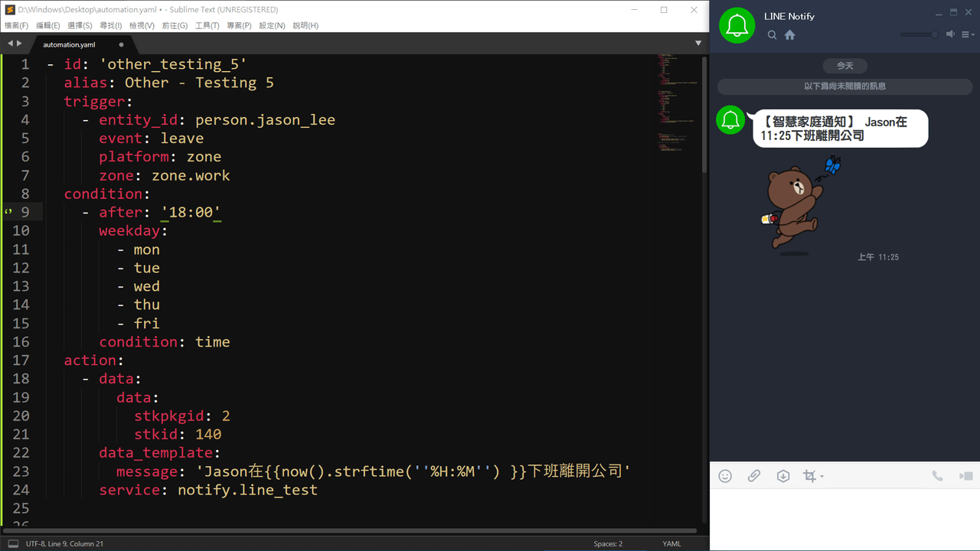Viewport: 980px width, 551px height.
Task: Click the modified line marker beside line 9
Action: coord(8,211)
